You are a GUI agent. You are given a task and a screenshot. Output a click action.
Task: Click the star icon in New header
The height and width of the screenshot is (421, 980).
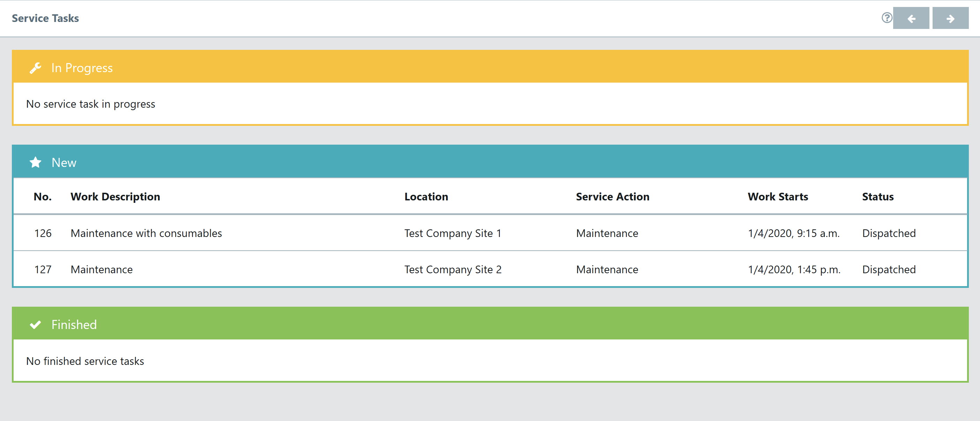35,162
